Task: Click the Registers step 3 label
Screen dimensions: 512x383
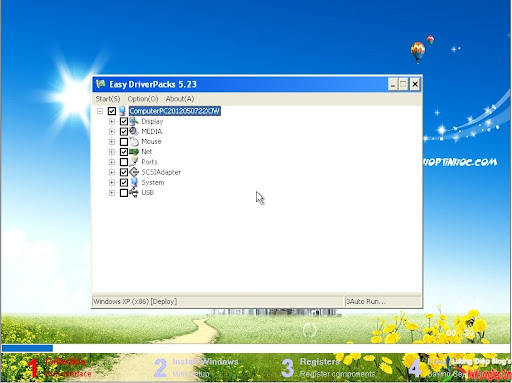Action: (320, 362)
